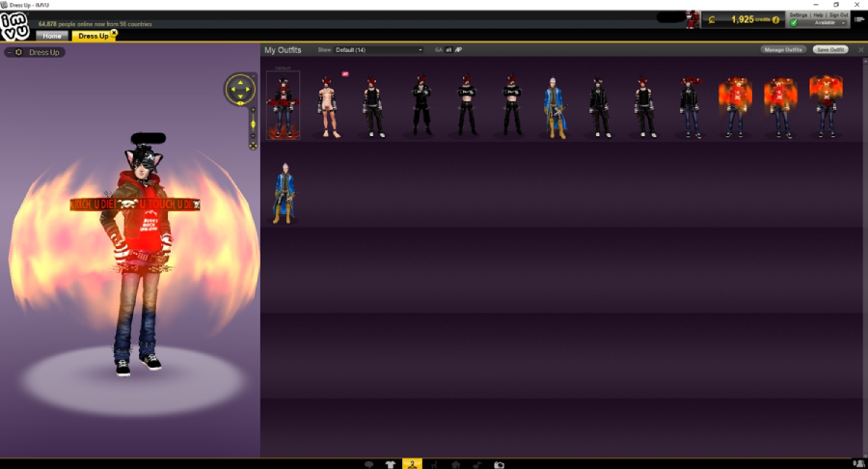Select the bare skin AP outfit thumbnail
The width and height of the screenshot is (868, 469).
[328, 106]
